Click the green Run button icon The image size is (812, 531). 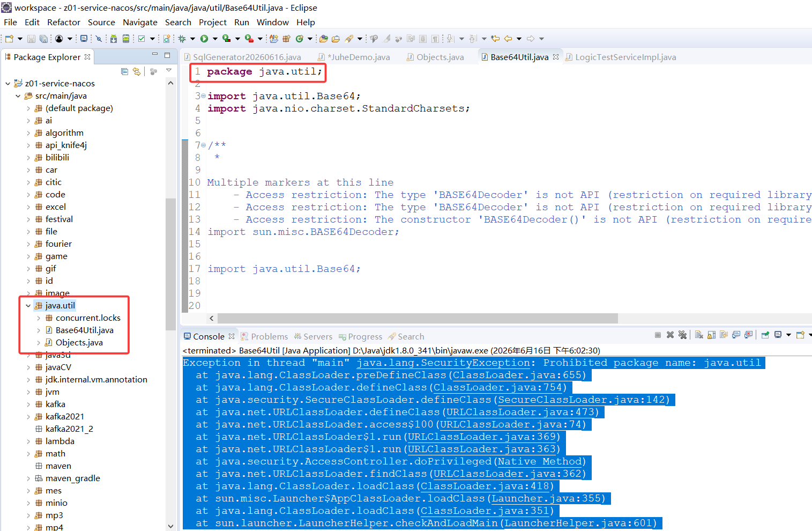pos(204,39)
